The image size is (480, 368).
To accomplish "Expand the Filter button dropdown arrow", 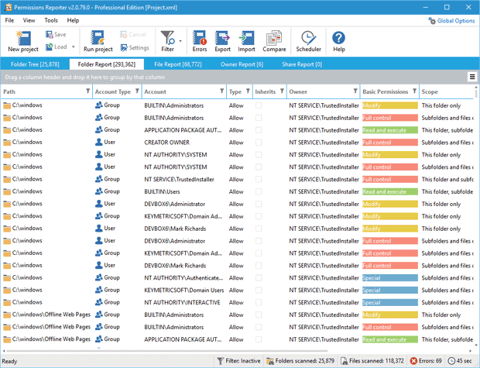I will (180, 41).
